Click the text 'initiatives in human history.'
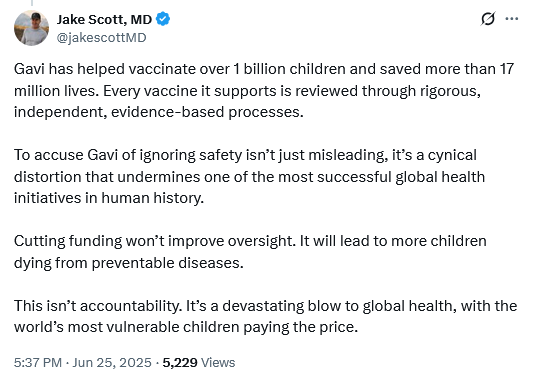The image size is (535, 379). click(x=109, y=198)
